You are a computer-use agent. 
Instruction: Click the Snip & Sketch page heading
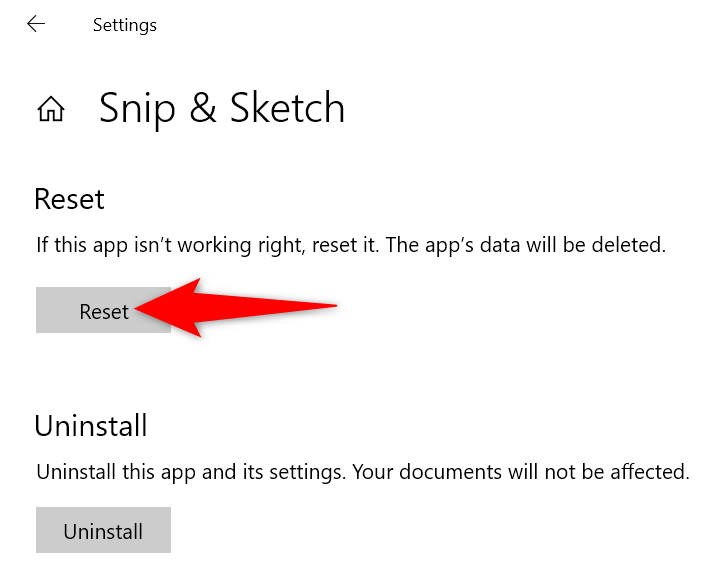(222, 109)
